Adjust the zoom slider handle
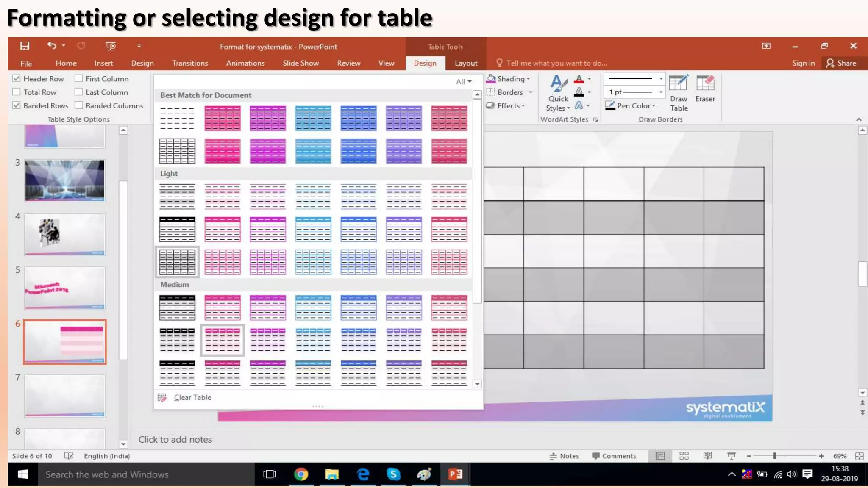This screenshot has width=868, height=488. 775,456
